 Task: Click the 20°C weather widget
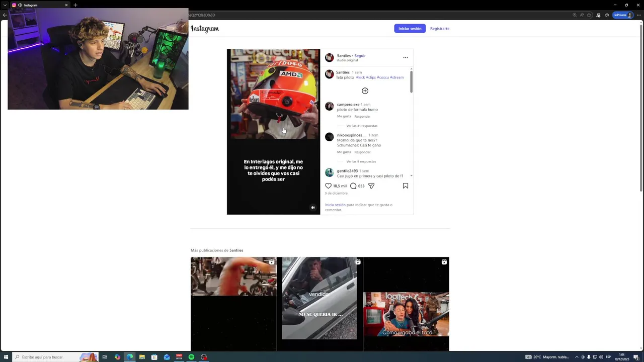tap(548, 357)
